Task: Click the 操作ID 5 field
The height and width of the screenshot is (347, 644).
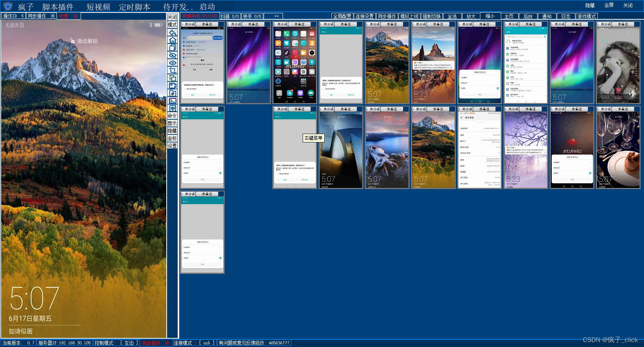Action: pyautogui.click(x=14, y=16)
